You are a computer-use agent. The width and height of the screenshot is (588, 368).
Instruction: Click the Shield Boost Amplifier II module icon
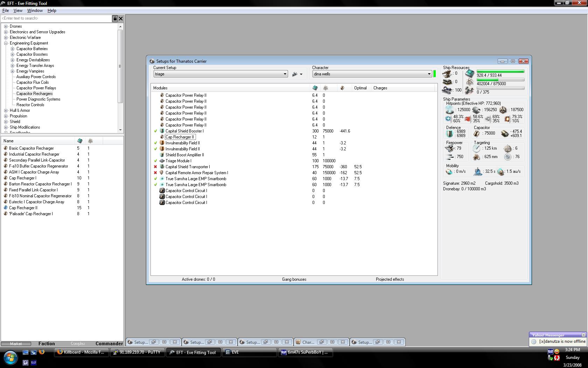point(162,155)
